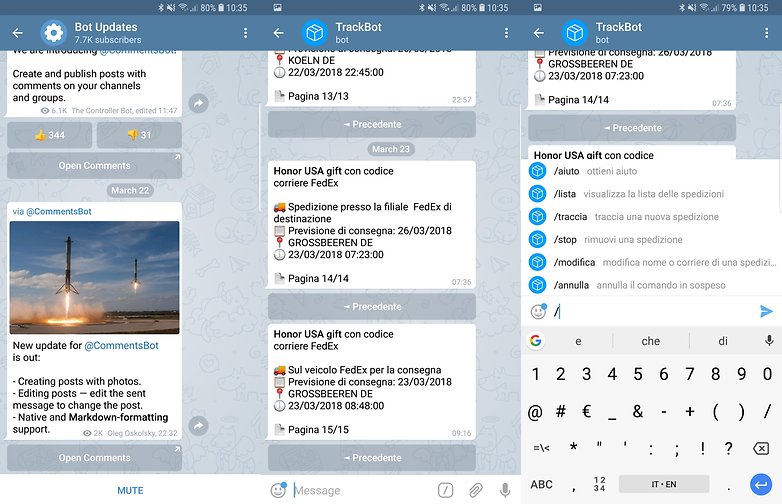Tap the blue enter key
782x504 pixels.
761,484
